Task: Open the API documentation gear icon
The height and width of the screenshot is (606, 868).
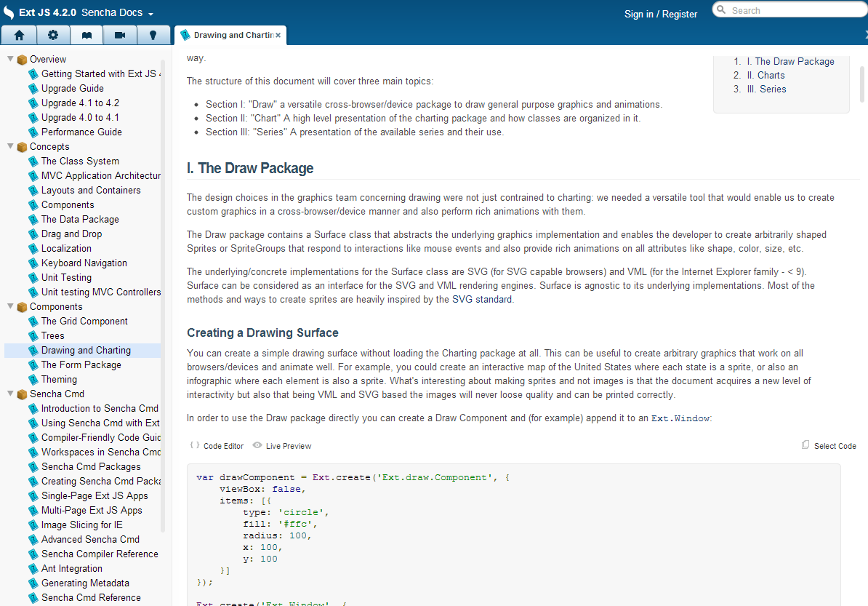Action: [x=52, y=34]
